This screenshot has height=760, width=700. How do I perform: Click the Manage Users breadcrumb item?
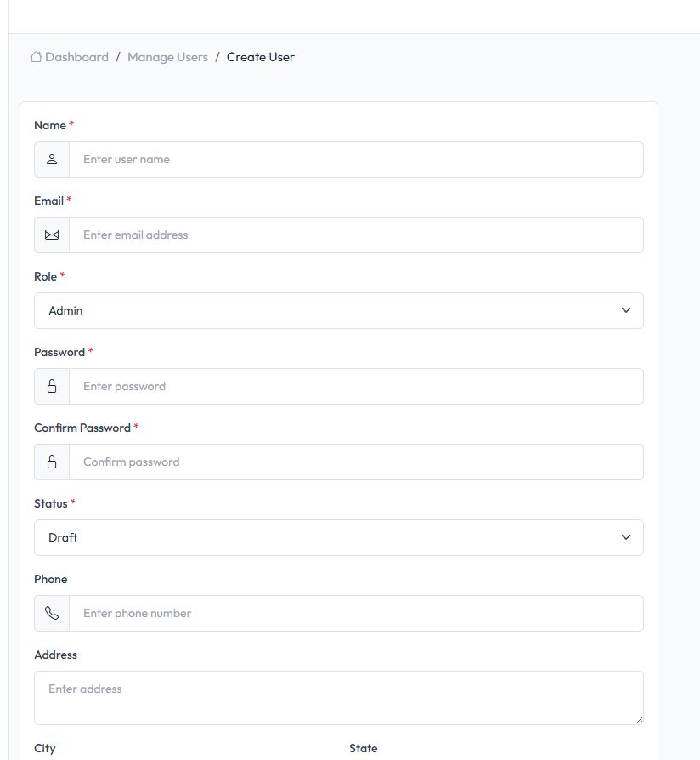point(167,56)
